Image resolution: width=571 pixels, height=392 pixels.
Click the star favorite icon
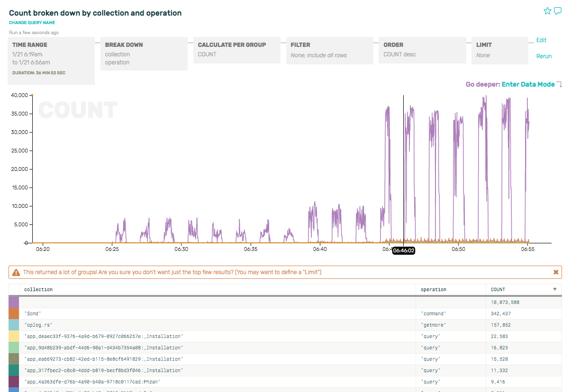(x=547, y=11)
